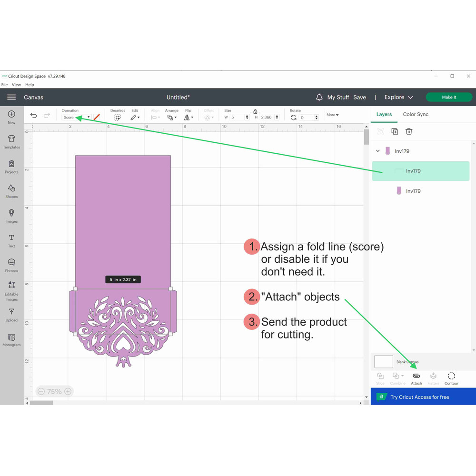
Task: Click the Monogram tool icon
Action: coord(11,339)
